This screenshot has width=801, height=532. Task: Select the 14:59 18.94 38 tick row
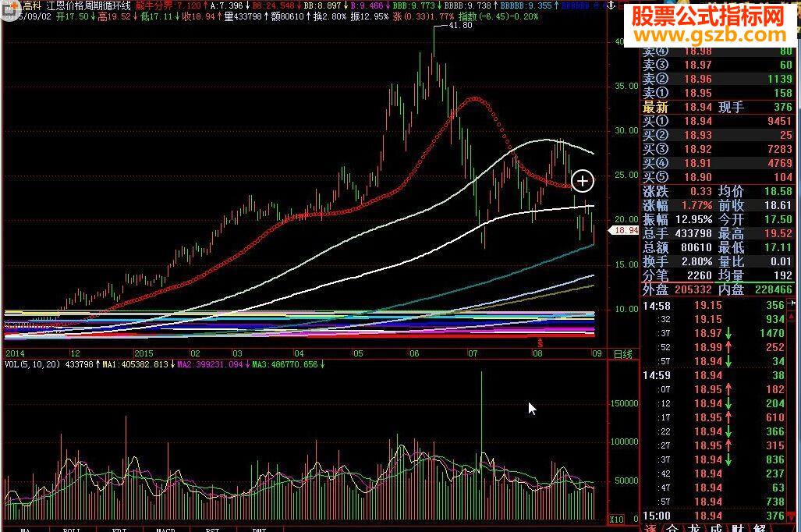point(714,376)
